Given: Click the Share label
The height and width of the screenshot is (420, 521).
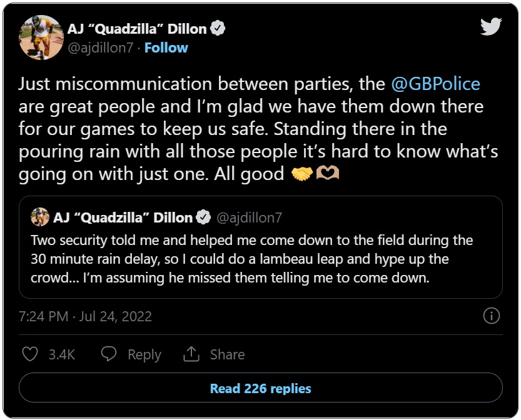Looking at the screenshot, I should [228, 354].
